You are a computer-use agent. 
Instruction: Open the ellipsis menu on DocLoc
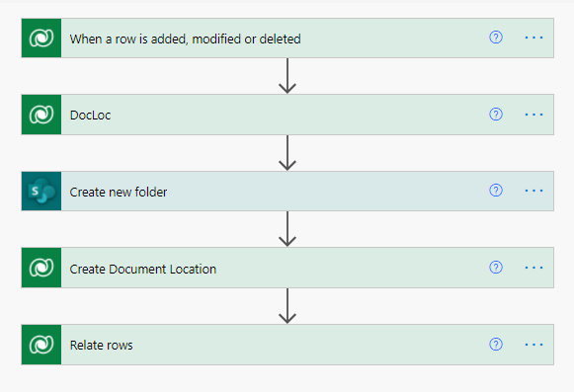click(533, 115)
